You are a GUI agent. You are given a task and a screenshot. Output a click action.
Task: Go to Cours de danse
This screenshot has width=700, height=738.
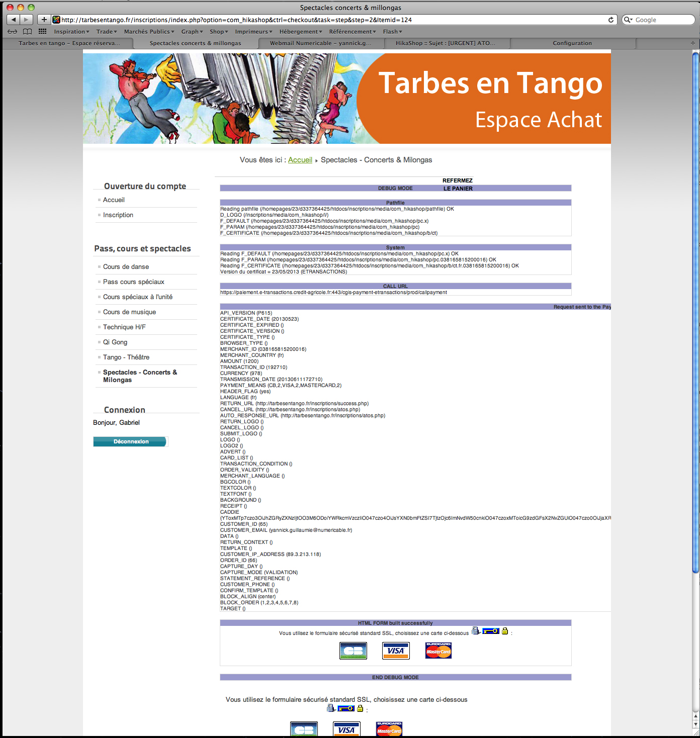coord(126,266)
